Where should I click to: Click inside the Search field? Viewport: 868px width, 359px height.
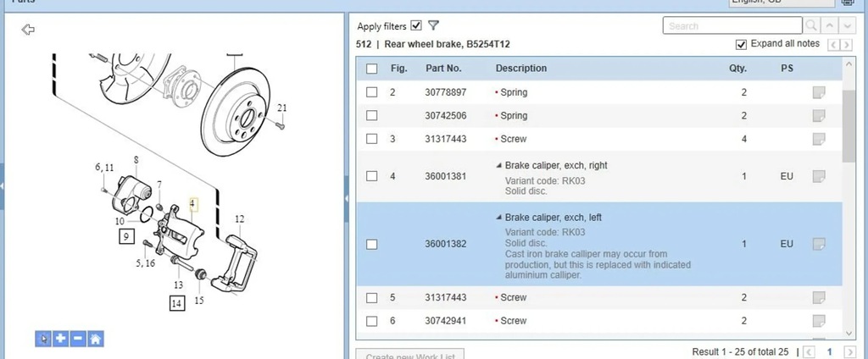coord(732,25)
